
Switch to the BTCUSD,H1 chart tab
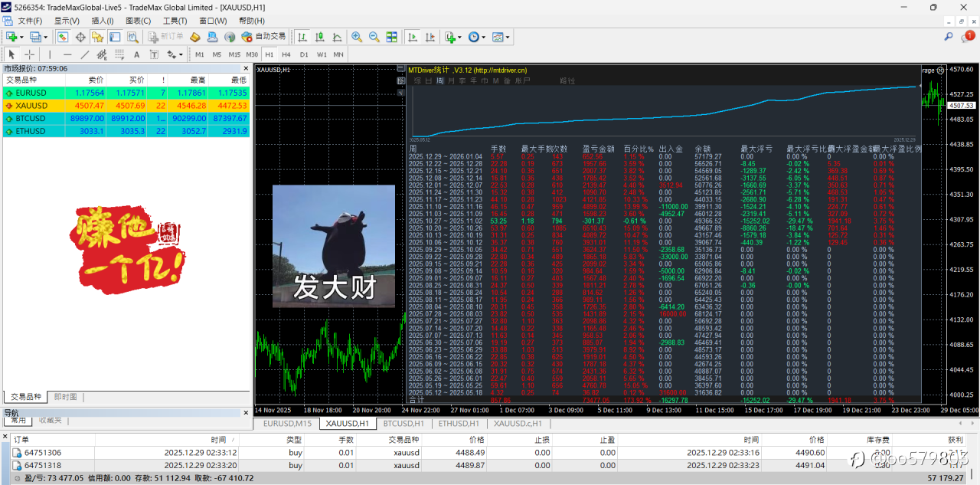[403, 423]
